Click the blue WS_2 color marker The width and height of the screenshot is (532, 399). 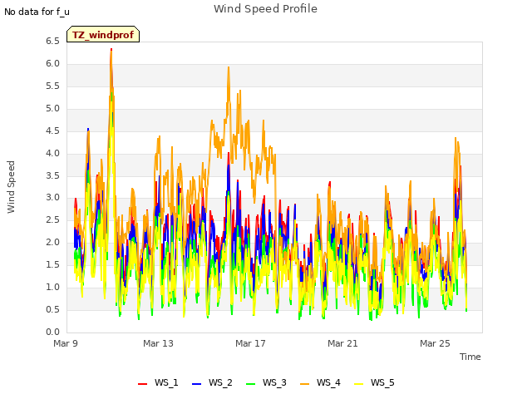[196, 384]
